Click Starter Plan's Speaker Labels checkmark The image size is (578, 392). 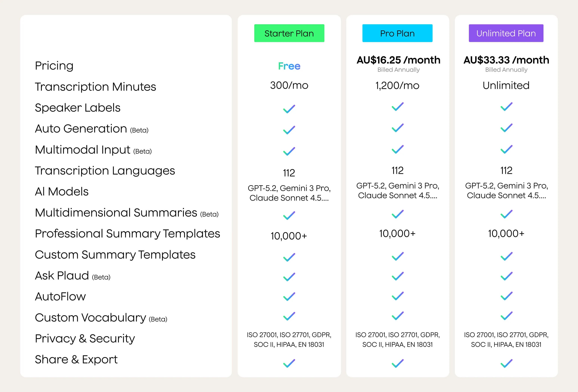point(289,109)
